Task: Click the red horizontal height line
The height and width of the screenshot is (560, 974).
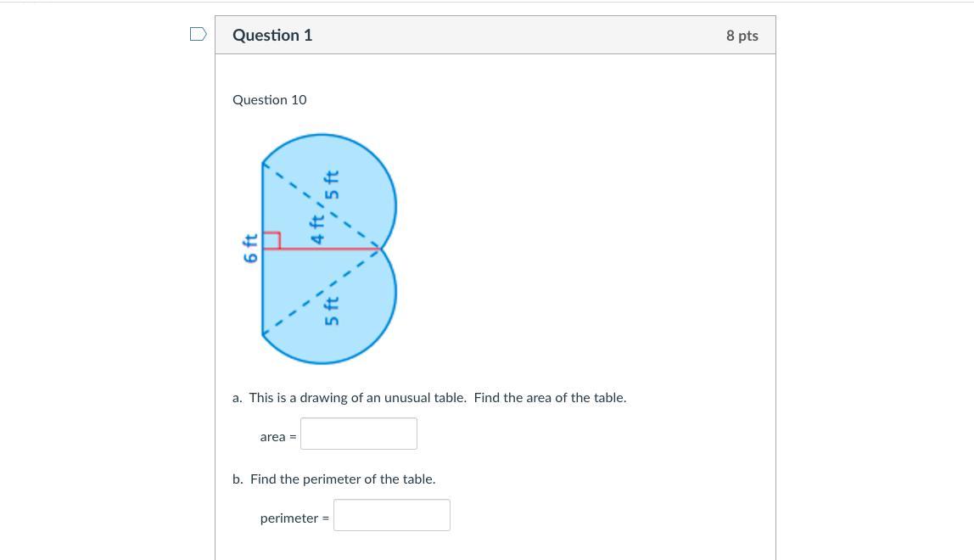Action: click(331, 249)
